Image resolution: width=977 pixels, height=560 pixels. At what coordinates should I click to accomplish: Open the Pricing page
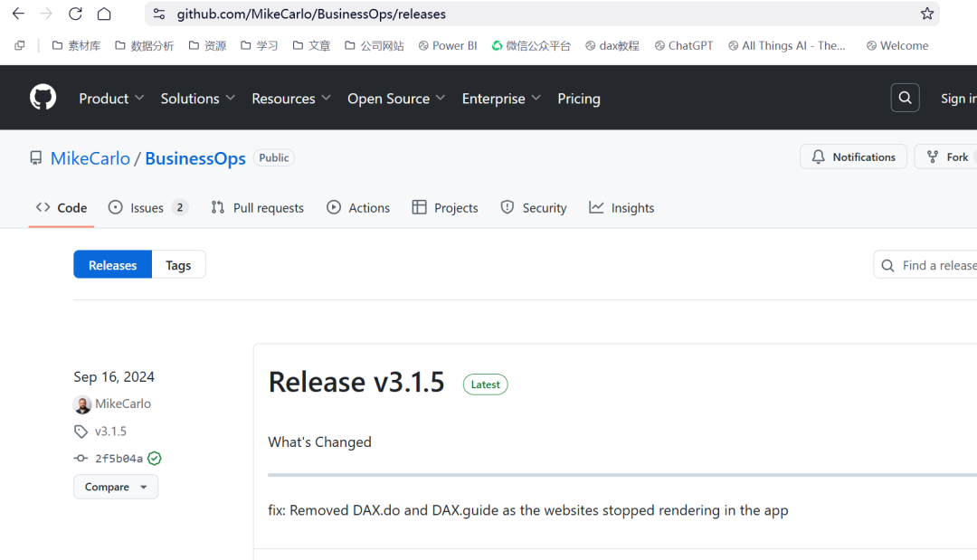click(x=579, y=99)
